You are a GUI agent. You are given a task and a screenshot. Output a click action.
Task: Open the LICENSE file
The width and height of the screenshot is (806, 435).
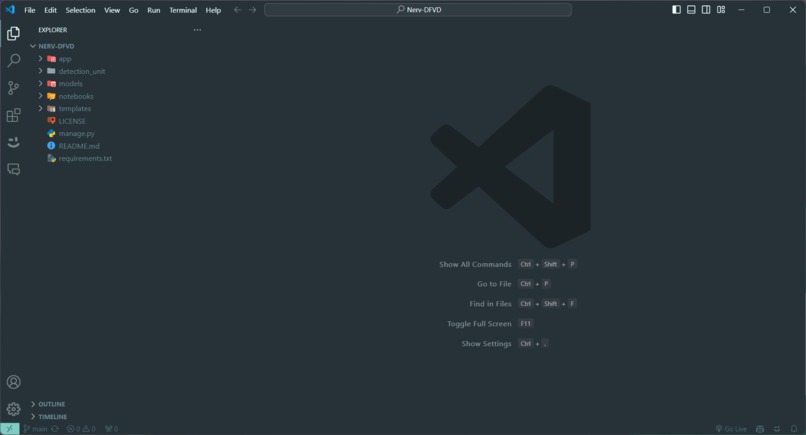(72, 121)
